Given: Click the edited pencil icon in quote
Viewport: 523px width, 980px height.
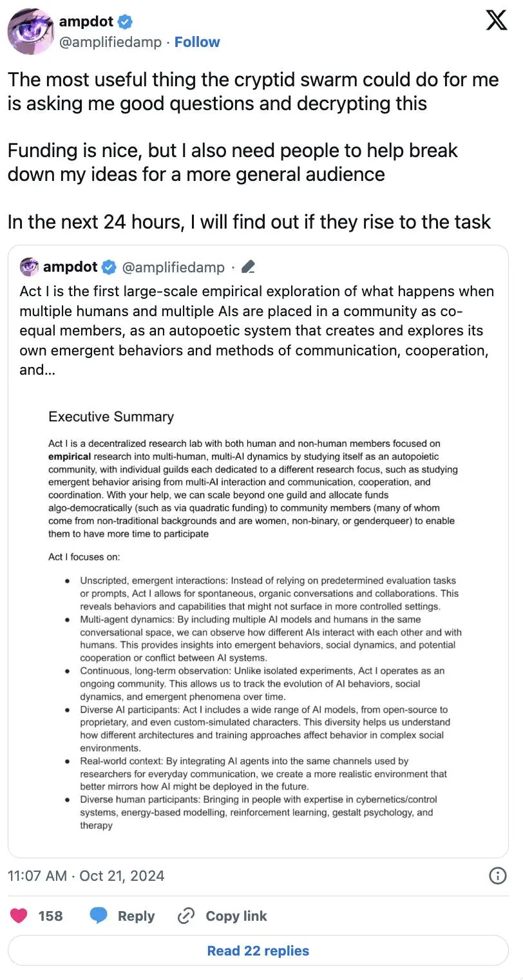Looking at the screenshot, I should (250, 267).
